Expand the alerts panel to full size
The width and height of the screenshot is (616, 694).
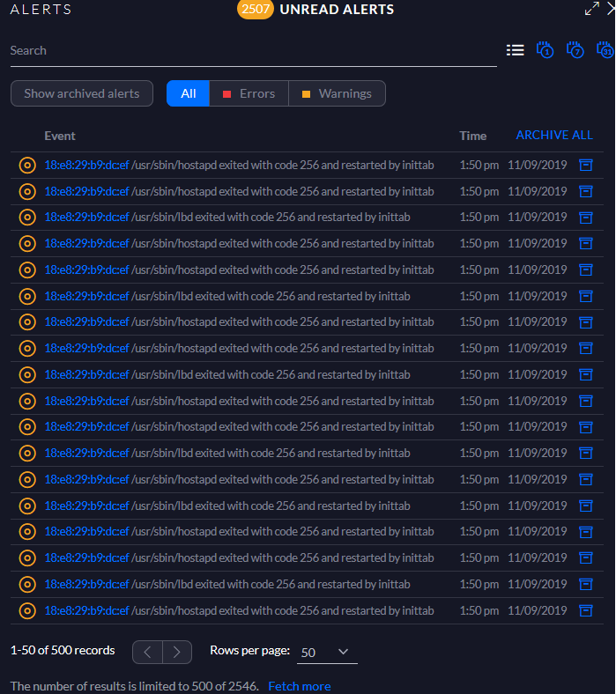click(591, 9)
